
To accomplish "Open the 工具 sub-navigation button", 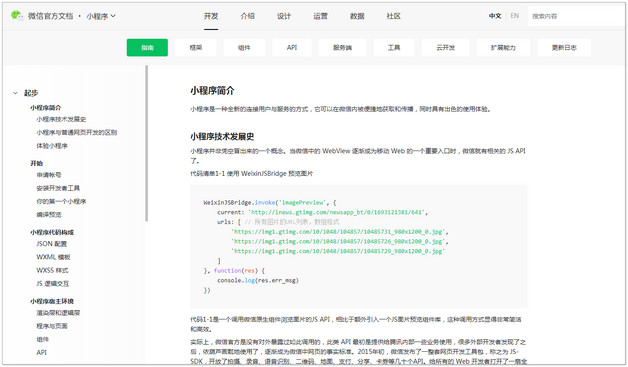I will point(394,48).
